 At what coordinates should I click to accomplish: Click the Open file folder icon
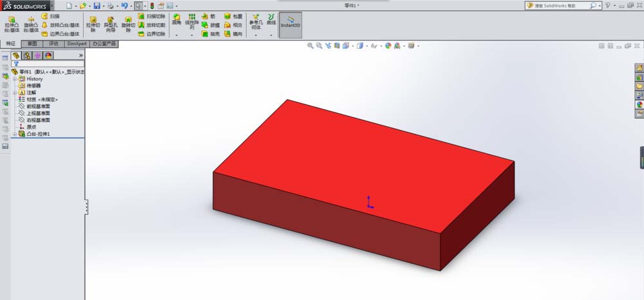82,6
